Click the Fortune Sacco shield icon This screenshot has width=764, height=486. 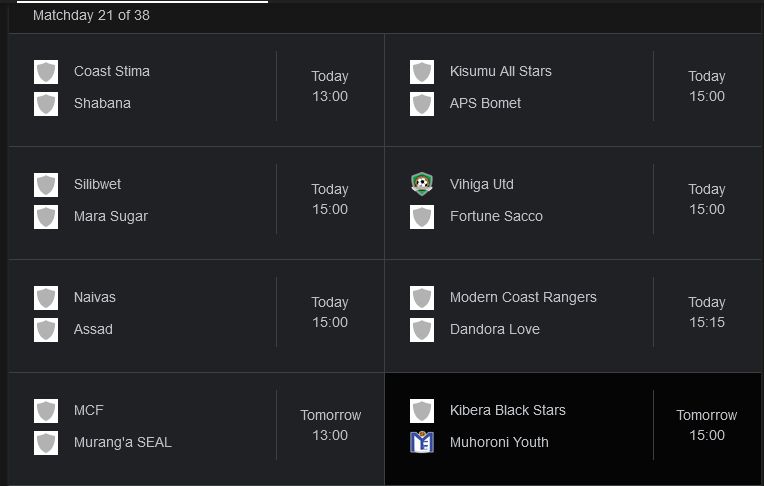click(x=422, y=217)
